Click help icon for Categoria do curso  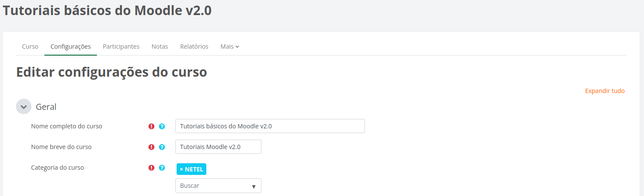click(x=162, y=168)
